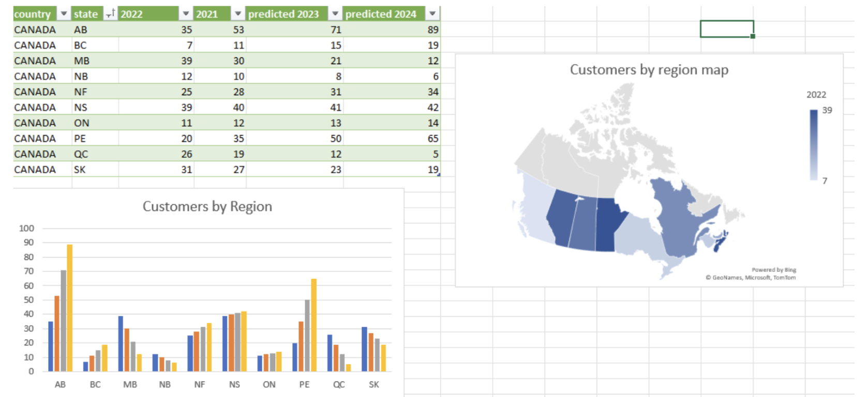
Task: Open the country column filter dropdown
Action: coord(64,14)
